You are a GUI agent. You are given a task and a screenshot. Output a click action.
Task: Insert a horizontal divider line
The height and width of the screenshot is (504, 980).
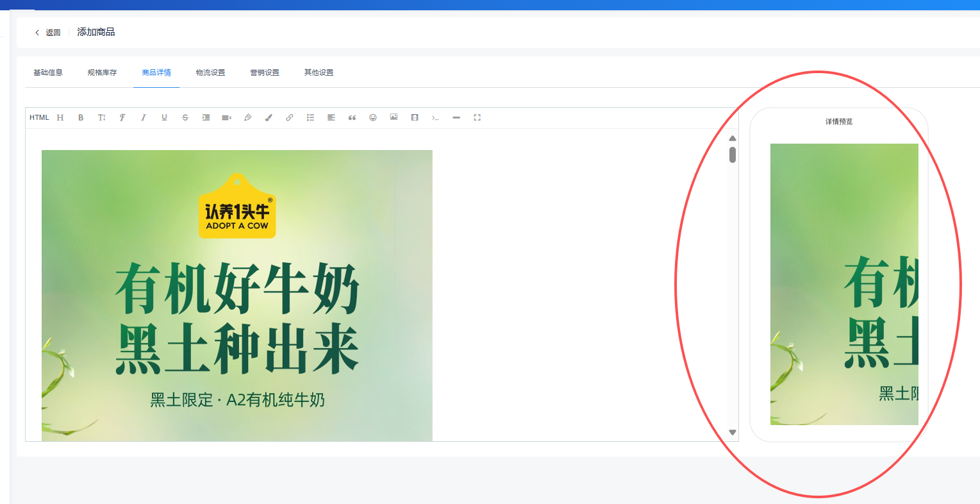click(x=456, y=117)
